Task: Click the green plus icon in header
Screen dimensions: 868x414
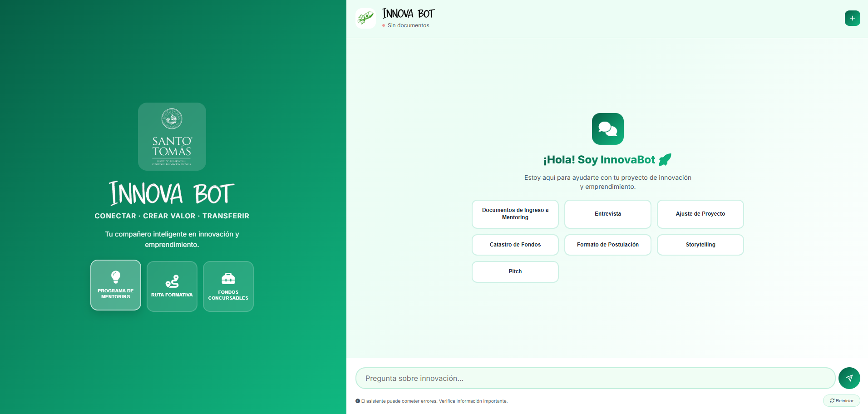Action: pyautogui.click(x=852, y=18)
